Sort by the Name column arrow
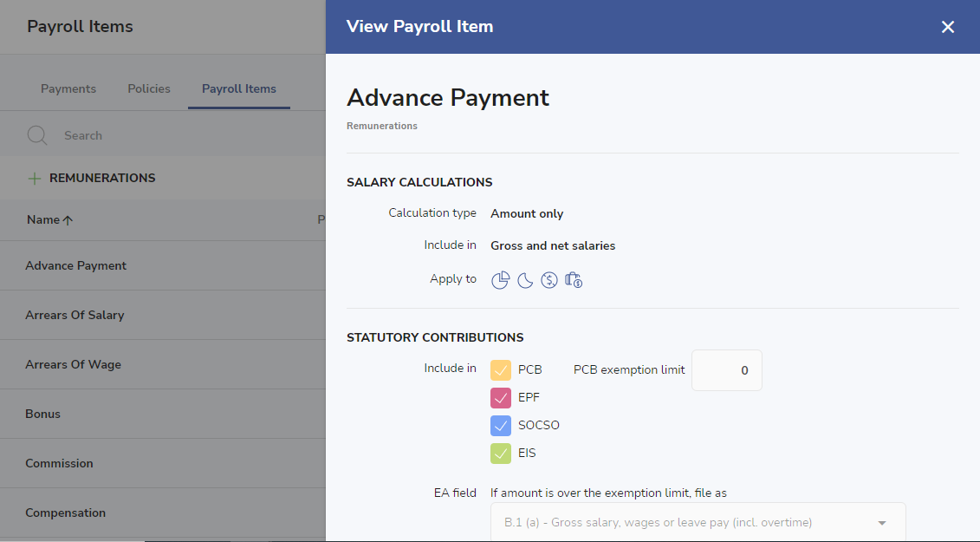The image size is (980, 542). [x=68, y=220]
